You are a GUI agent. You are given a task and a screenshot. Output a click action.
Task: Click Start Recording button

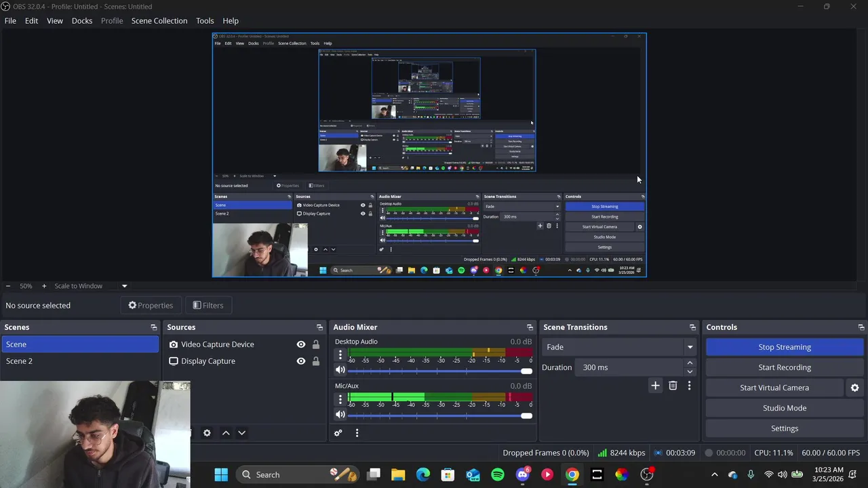click(785, 367)
